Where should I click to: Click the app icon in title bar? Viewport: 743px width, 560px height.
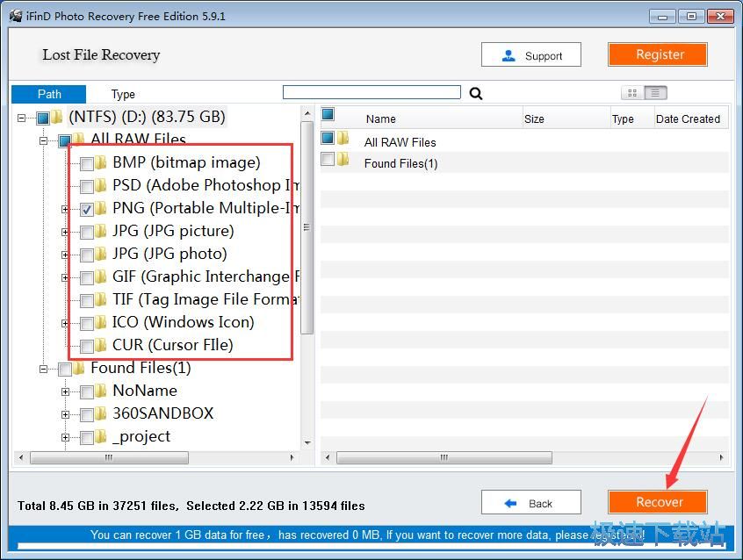pos(16,16)
